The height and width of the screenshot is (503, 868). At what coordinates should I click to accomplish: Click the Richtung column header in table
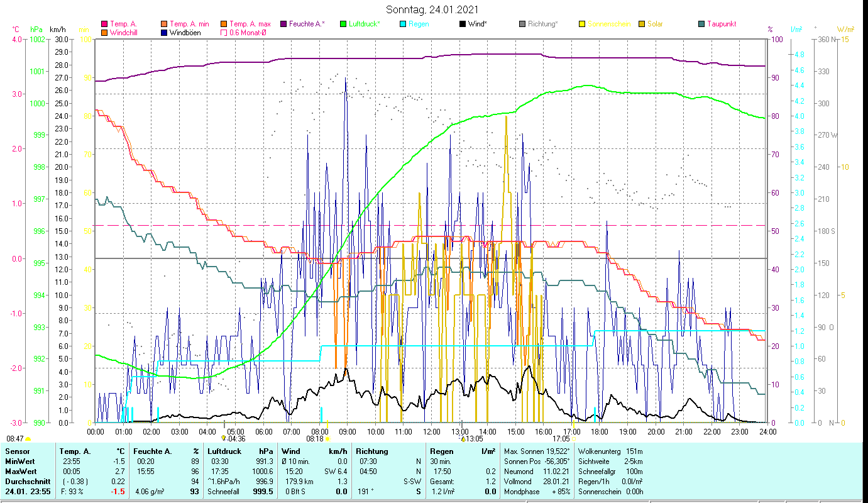(x=371, y=451)
